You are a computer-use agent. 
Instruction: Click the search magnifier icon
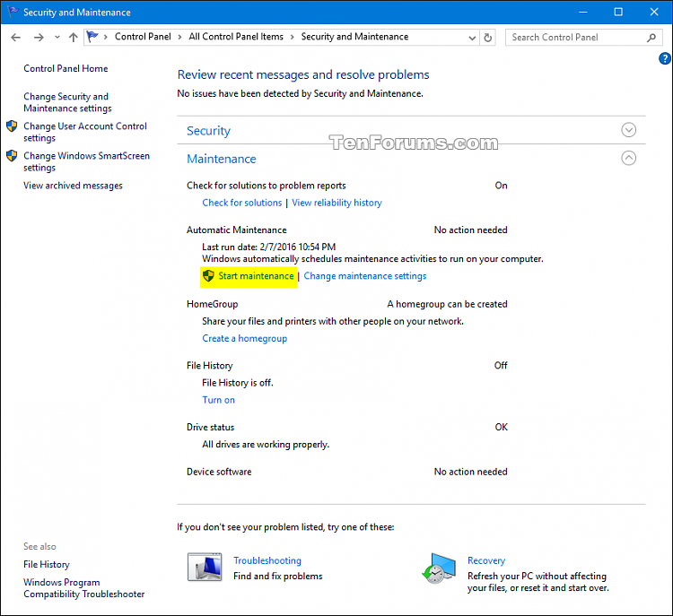click(651, 38)
